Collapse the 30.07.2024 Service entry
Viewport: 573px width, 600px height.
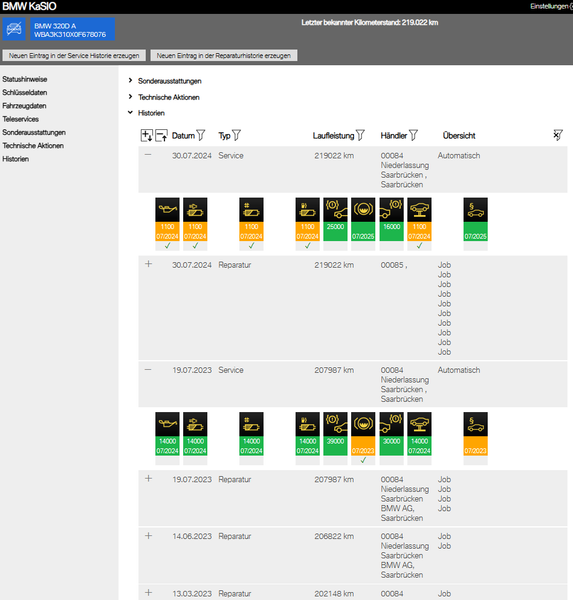(148, 155)
